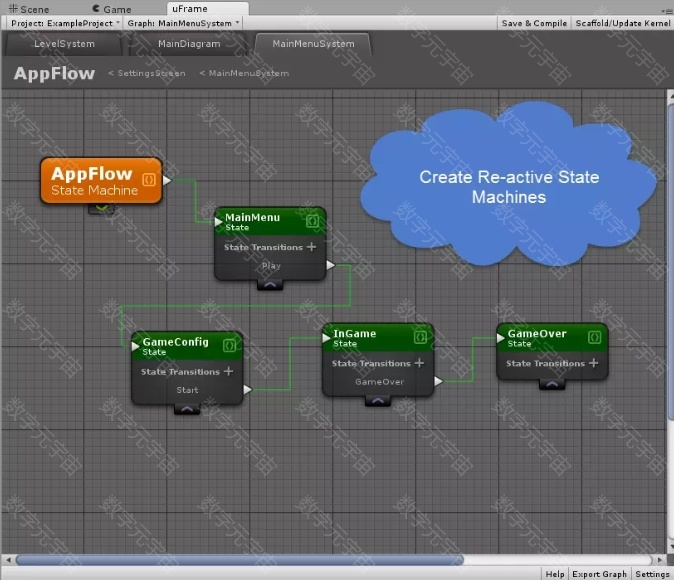Add a state transition to MainMenu
674x580 pixels.
pos(312,247)
